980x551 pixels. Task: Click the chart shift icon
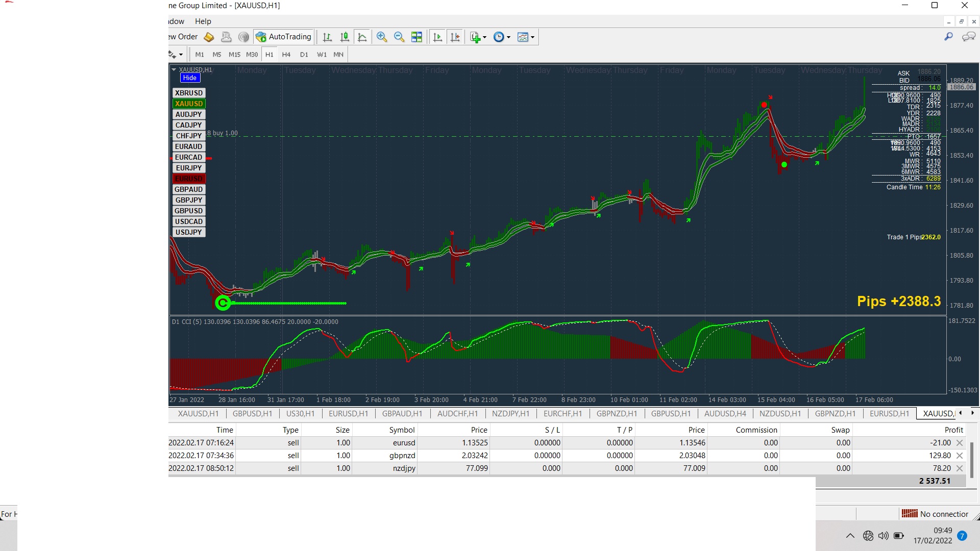tap(455, 37)
